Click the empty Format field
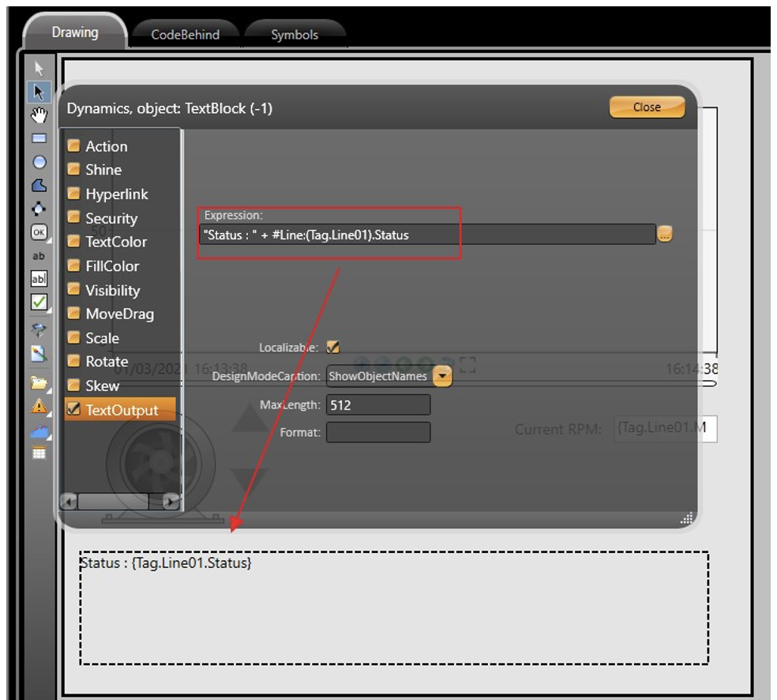Viewport: 777px width, 700px height. coord(378,432)
